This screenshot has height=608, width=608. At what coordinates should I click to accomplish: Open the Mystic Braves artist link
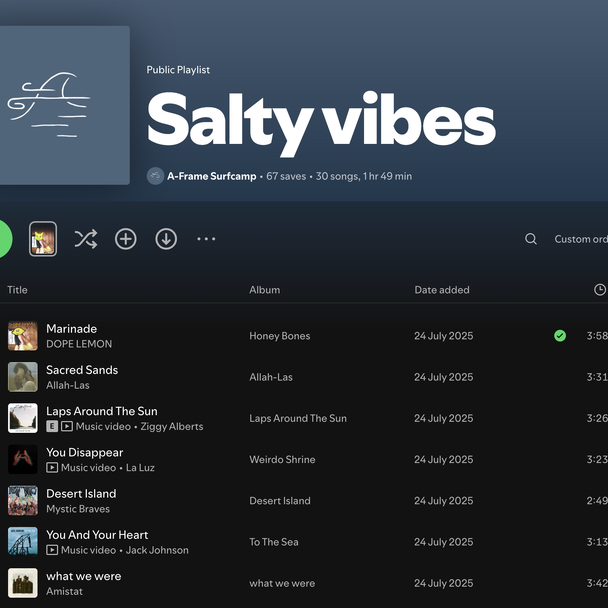[78, 509]
